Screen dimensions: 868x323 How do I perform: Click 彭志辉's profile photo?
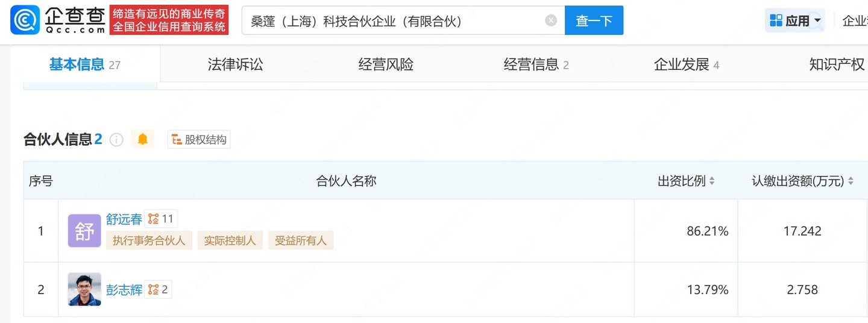[x=84, y=289]
